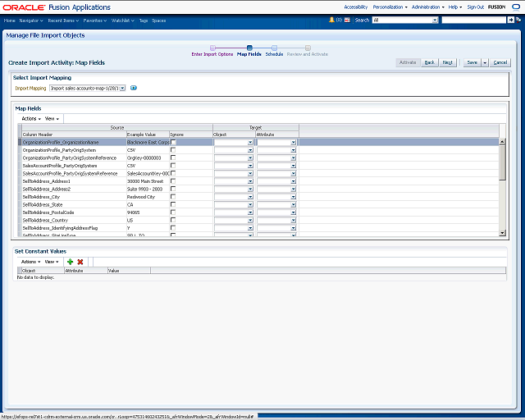
Task: Click the green add constant value icon
Action: (x=71, y=261)
